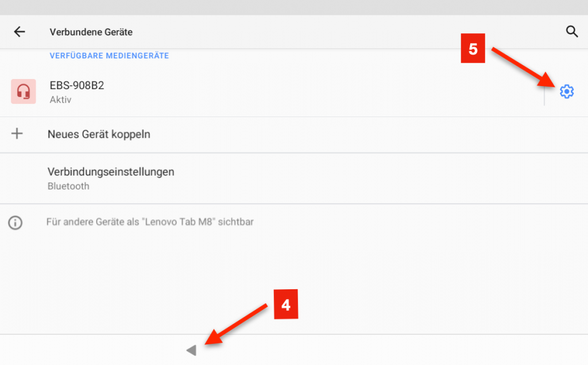
Task: Tap the info circle icon
Action: click(x=16, y=222)
